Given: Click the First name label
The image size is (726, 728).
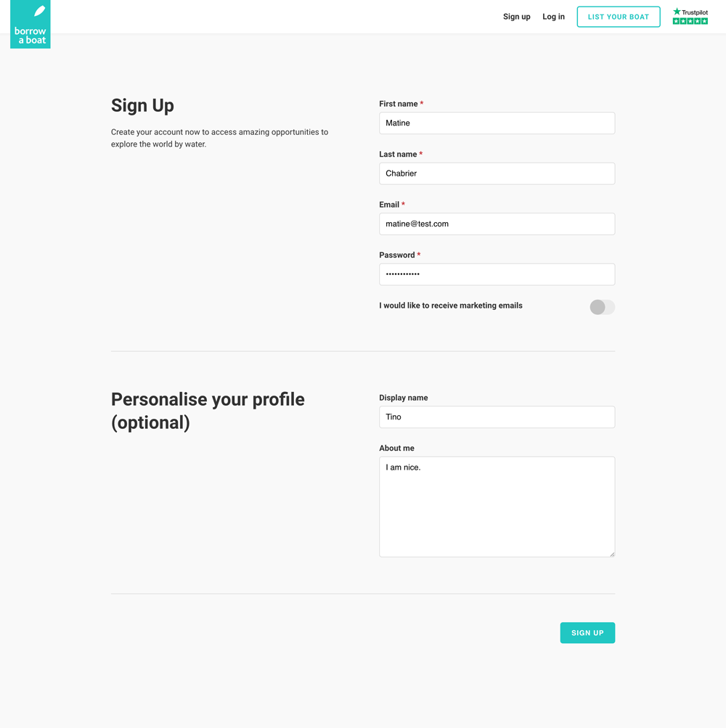Looking at the screenshot, I should (398, 104).
